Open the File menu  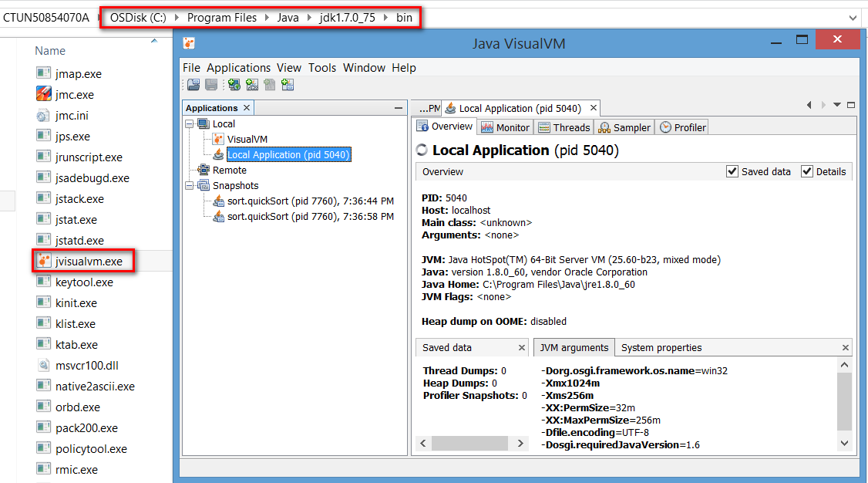point(191,68)
